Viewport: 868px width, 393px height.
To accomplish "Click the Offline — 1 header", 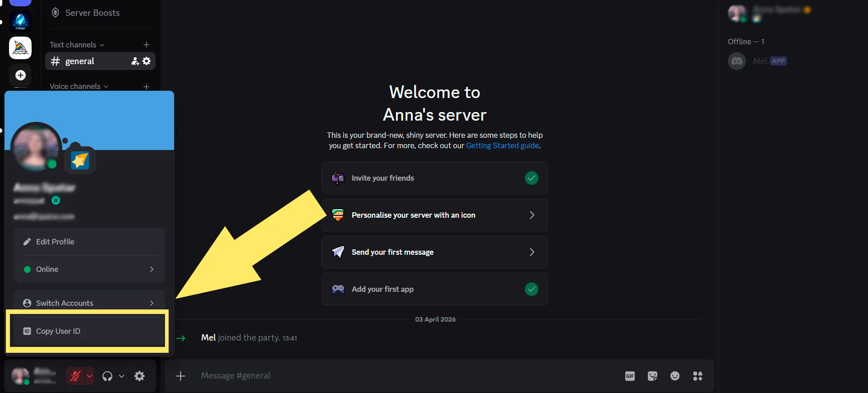I will (746, 42).
